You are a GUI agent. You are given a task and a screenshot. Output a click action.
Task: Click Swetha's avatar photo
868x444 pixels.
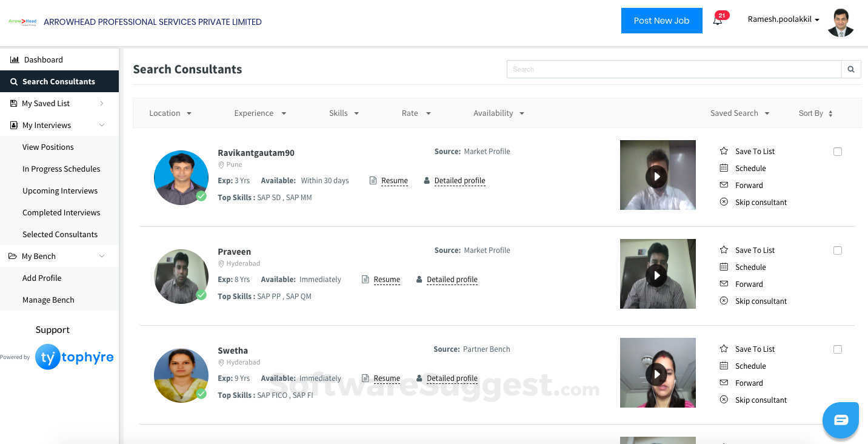pyautogui.click(x=181, y=375)
